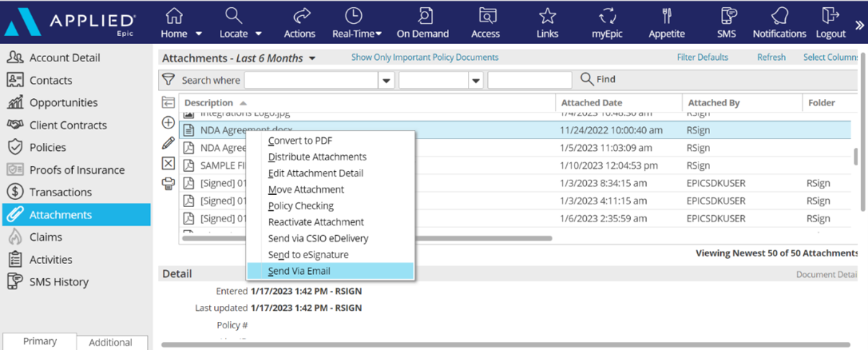Click the horizontal scrollbar under attachment list
This screenshot has height=350, width=868.
click(x=367, y=238)
